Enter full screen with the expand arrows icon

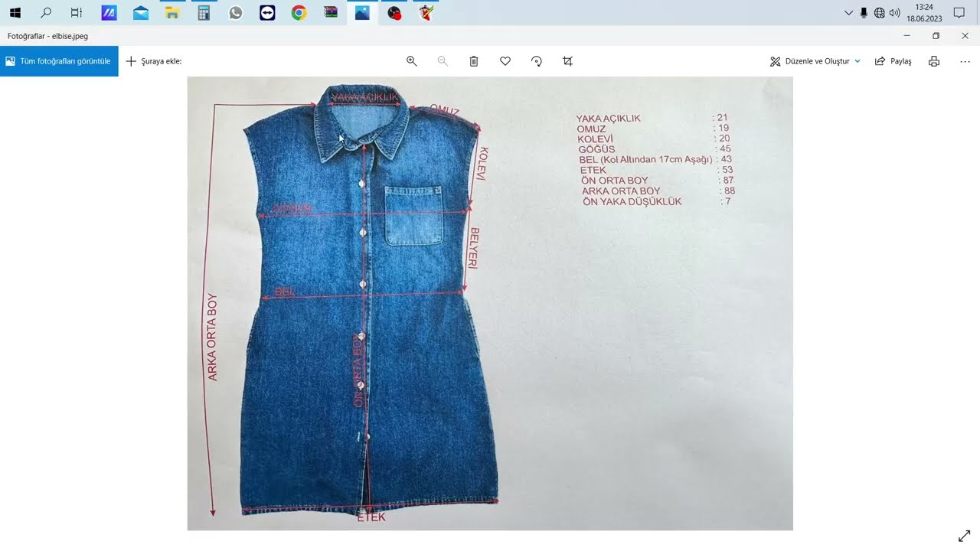(x=965, y=536)
